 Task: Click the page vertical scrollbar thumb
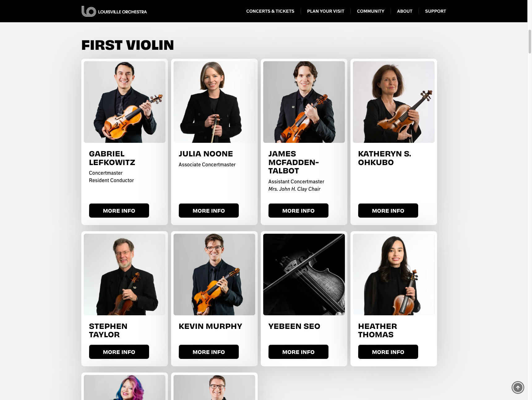530,42
